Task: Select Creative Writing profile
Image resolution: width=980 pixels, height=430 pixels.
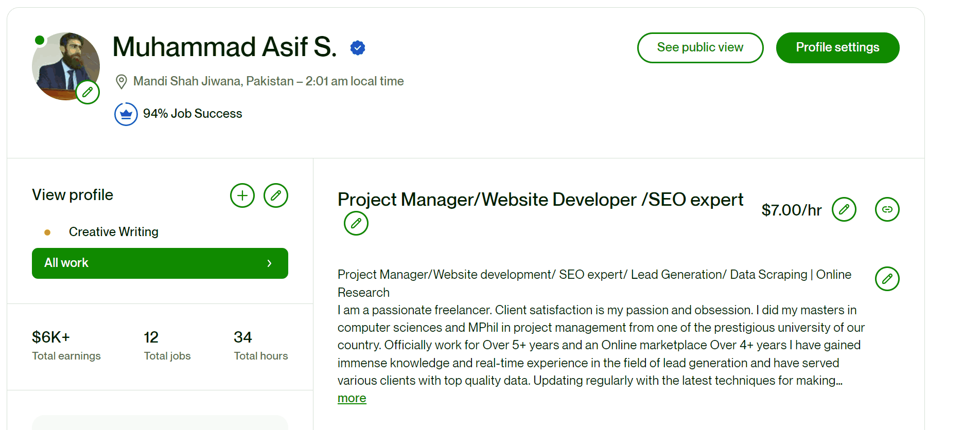Action: coord(114,232)
